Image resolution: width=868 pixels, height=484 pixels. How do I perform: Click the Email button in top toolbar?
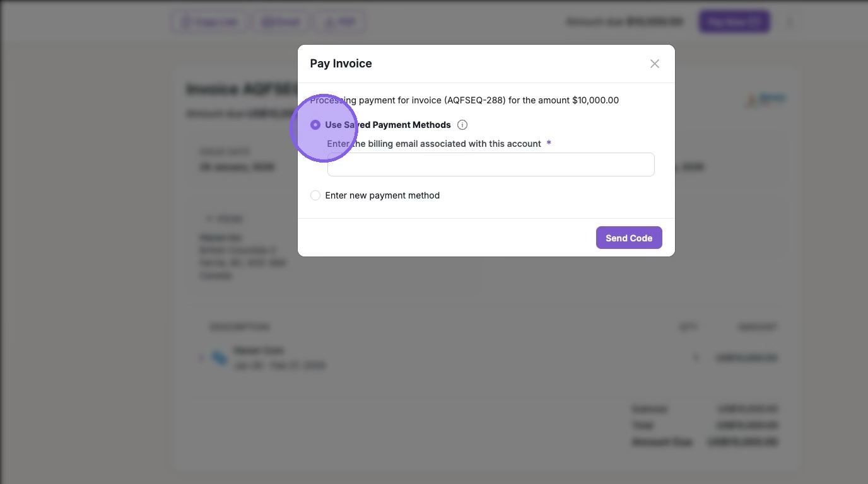click(x=281, y=22)
